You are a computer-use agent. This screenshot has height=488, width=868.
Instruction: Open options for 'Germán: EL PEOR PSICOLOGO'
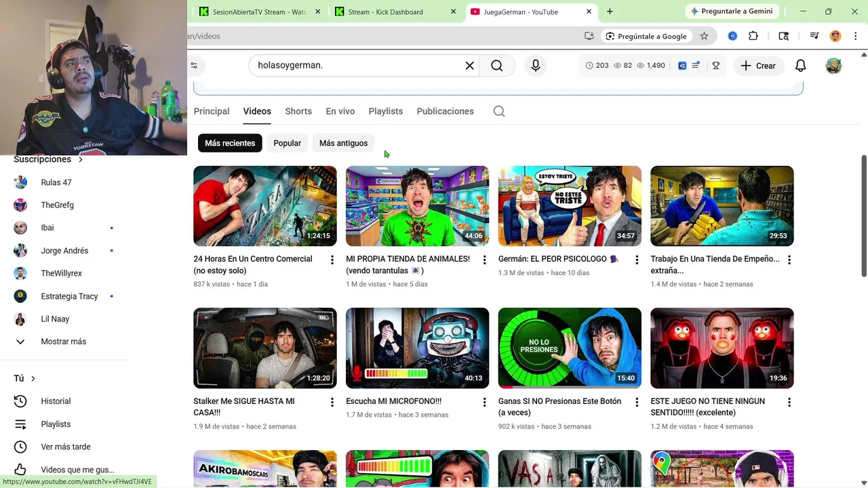pyautogui.click(x=637, y=260)
